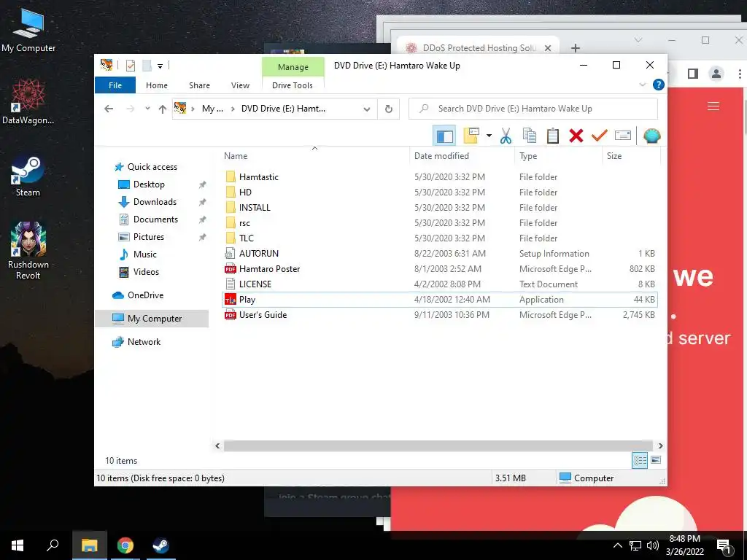Click the horizontal scrollbar in the file list
Screen dimensions: 747x560
tap(438, 446)
